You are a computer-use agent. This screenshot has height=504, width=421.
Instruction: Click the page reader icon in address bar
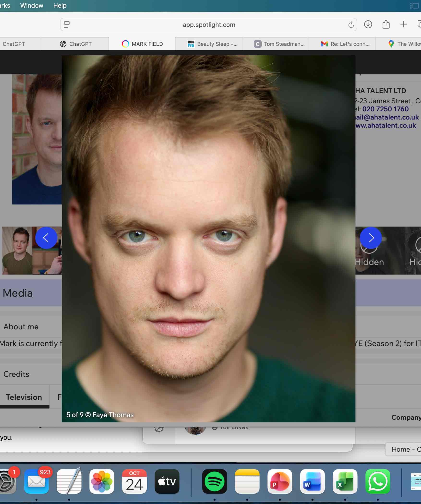point(67,25)
